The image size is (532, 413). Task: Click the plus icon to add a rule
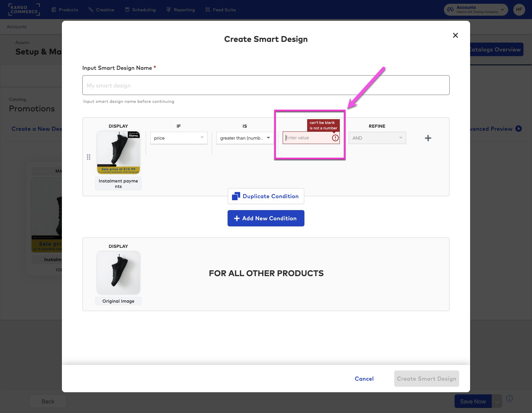[428, 138]
